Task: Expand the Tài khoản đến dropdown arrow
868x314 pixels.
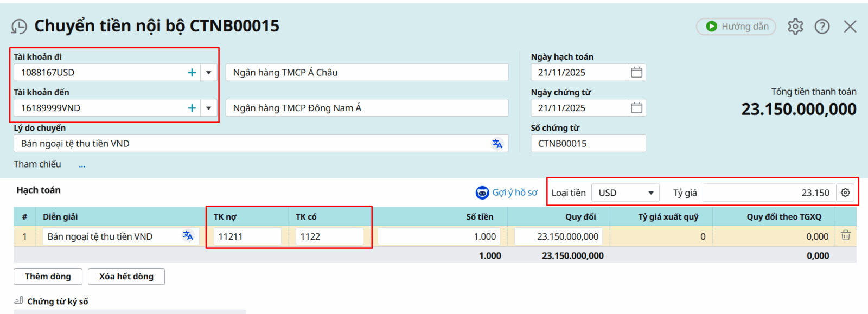Action: coord(209,108)
